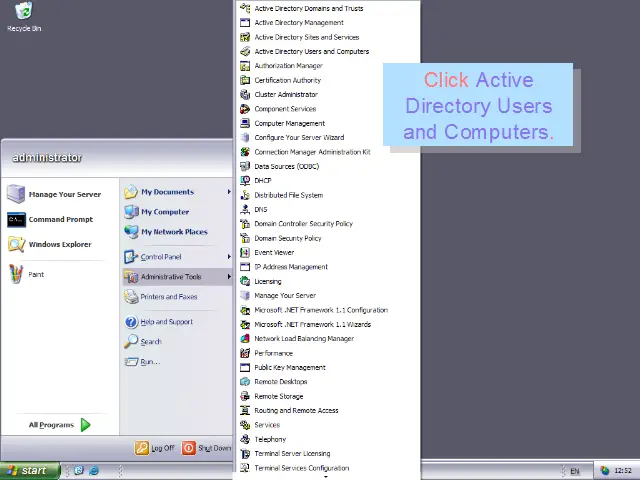Click Active Directory Sites and Services icon
Image resolution: width=640 pixels, height=480 pixels.
[x=245, y=37]
